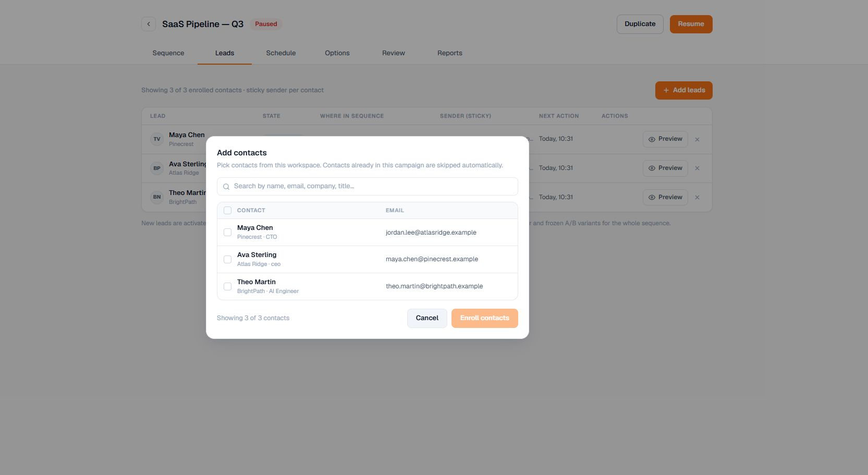Screen dimensions: 868x475
Task: Go back using the chevron button
Action: coord(149,24)
